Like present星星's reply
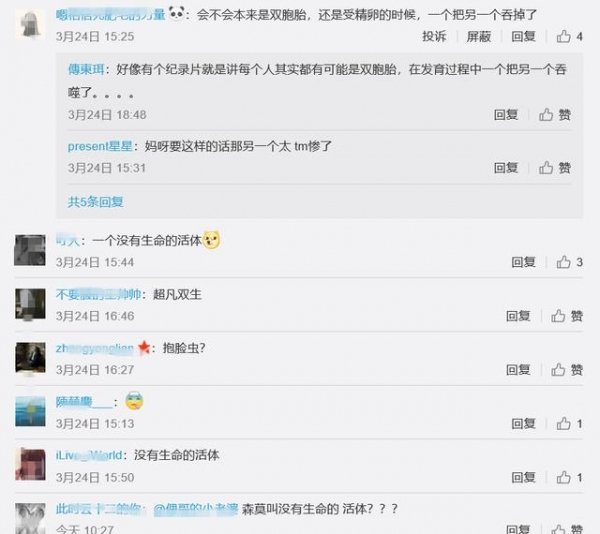This screenshot has width=600, height=534. [555, 168]
